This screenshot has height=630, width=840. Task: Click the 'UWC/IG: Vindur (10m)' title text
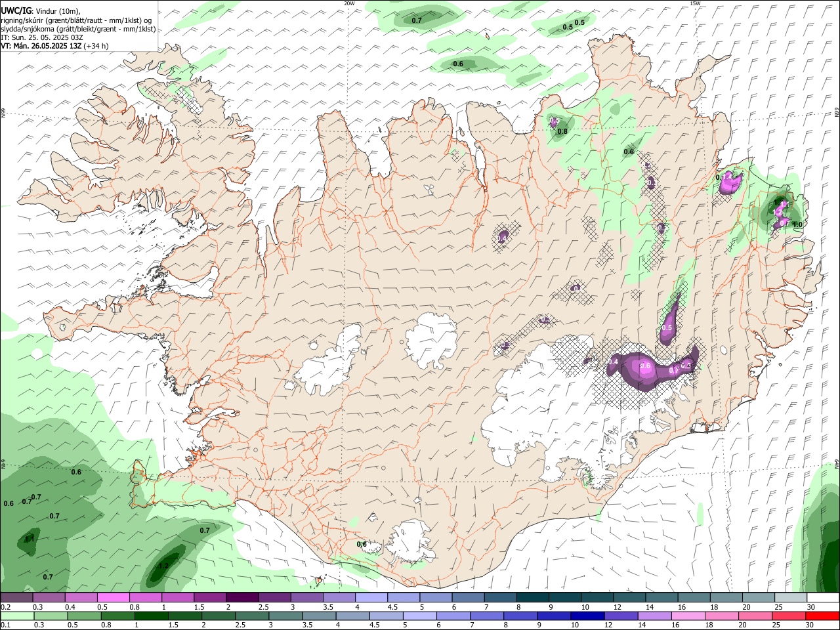click(40, 10)
